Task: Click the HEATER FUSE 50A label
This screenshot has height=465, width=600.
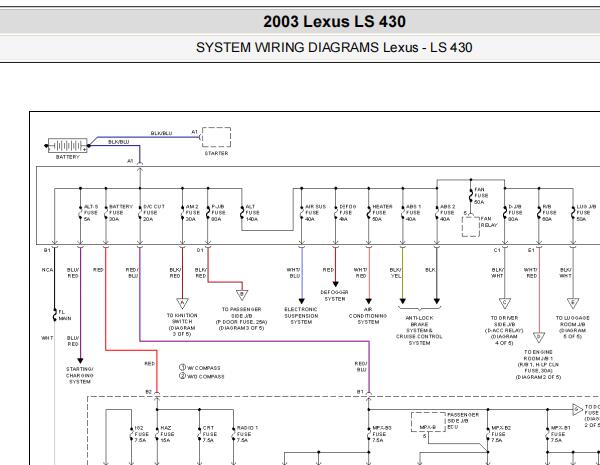Action: click(382, 213)
